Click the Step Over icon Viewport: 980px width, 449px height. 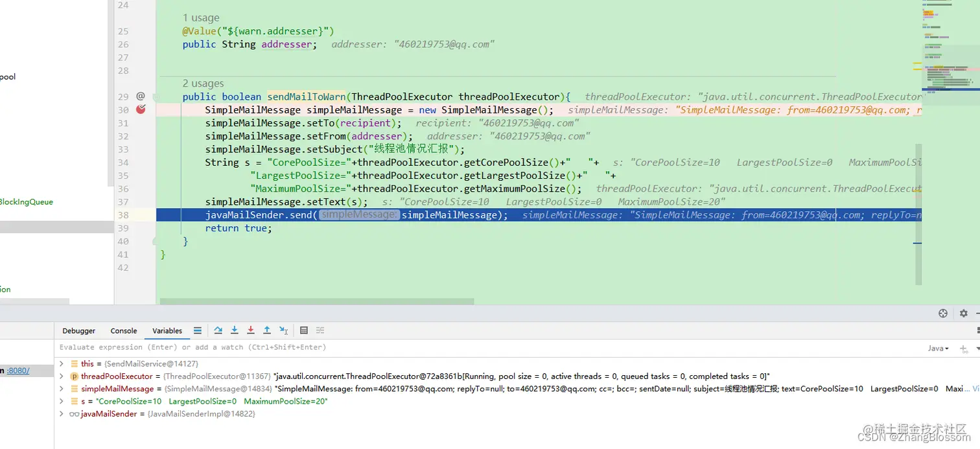click(x=218, y=330)
